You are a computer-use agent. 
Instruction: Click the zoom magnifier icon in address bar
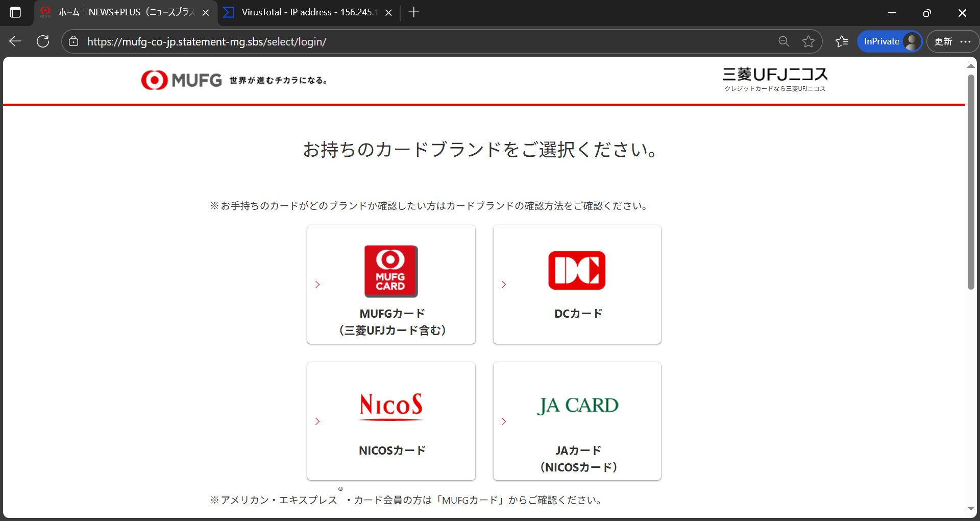tap(783, 41)
